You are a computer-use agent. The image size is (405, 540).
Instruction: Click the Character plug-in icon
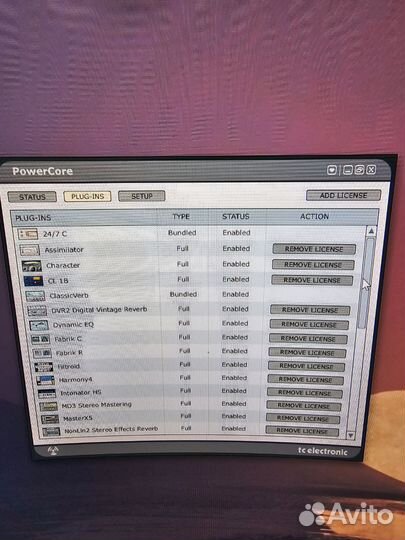click(32, 266)
